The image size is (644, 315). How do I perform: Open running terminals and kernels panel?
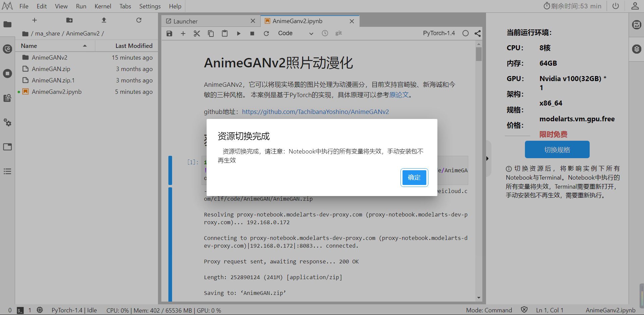7,73
